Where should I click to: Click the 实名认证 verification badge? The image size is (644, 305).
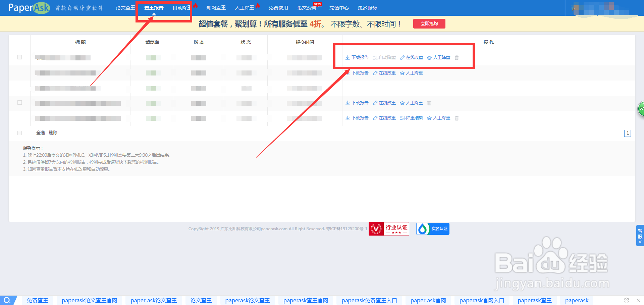(432, 228)
